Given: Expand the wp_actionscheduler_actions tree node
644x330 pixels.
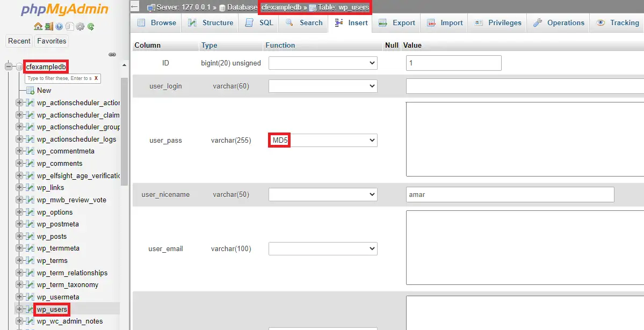Looking at the screenshot, I should coord(19,102).
